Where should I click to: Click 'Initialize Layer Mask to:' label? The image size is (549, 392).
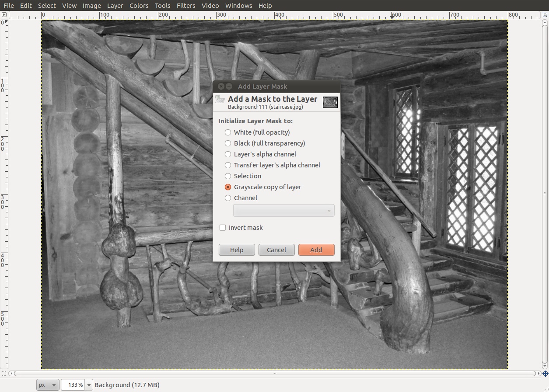click(255, 121)
